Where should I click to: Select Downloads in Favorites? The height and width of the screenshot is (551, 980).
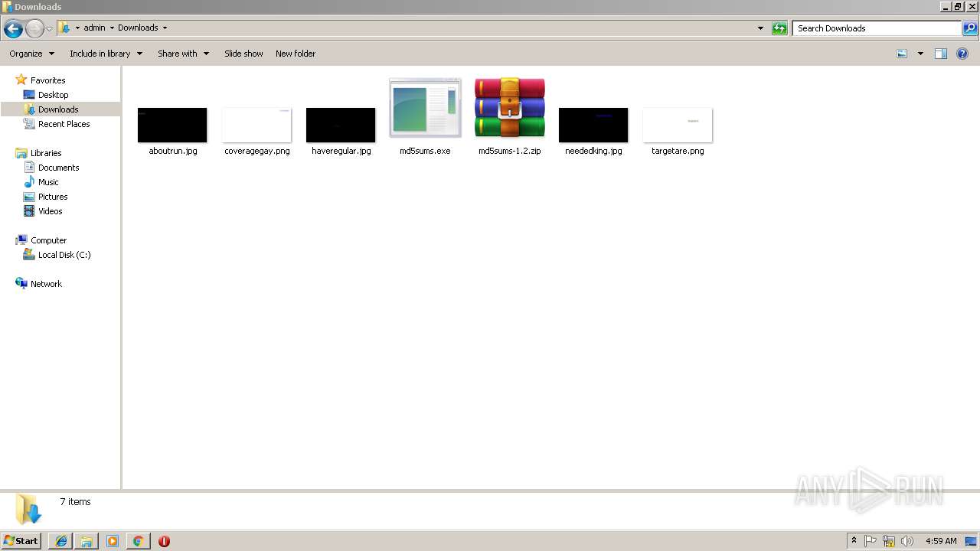(58, 109)
